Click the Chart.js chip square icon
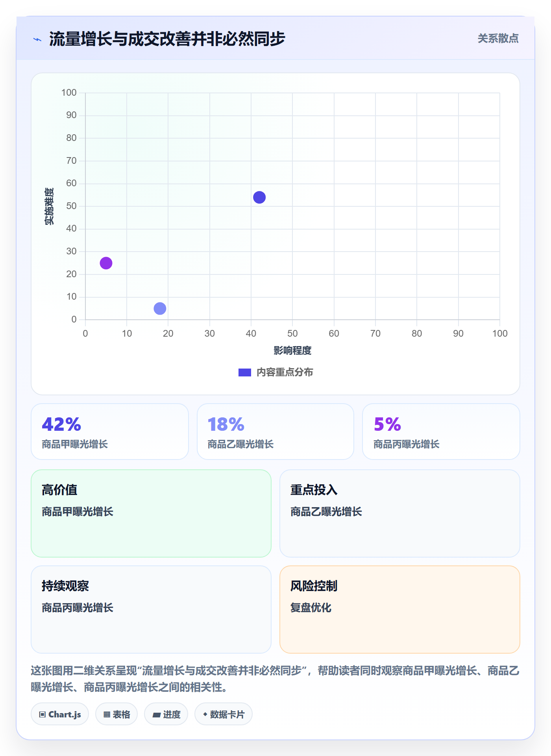The height and width of the screenshot is (756, 551). [x=43, y=715]
